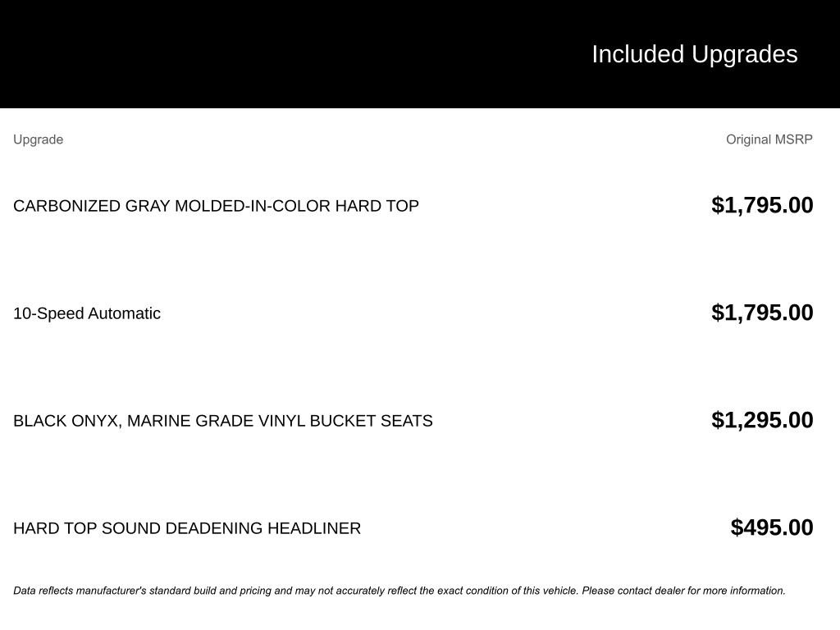Click the word "Automatic" in the second upgrade
Viewport: 840px width, 630px height.
pos(124,313)
